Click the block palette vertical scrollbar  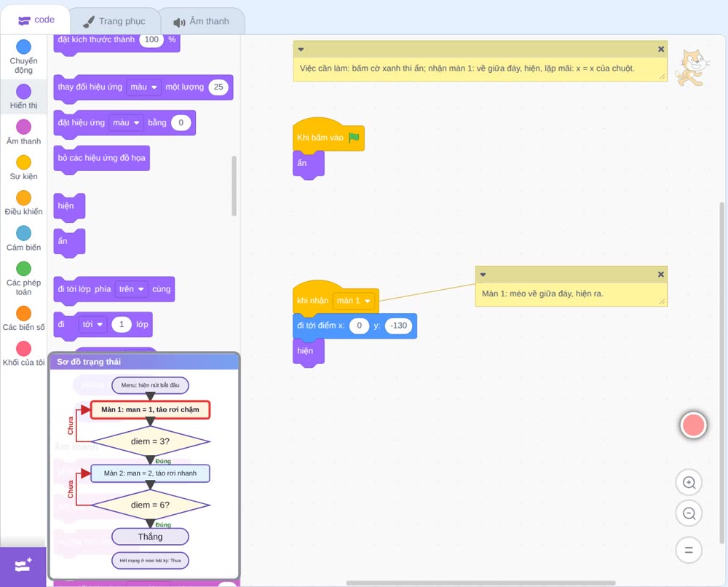[x=234, y=186]
